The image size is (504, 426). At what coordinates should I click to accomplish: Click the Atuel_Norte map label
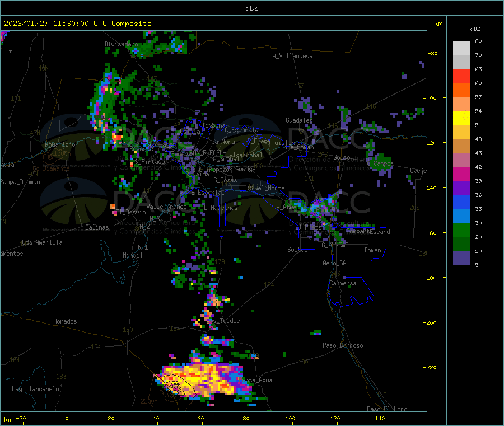click(266, 188)
